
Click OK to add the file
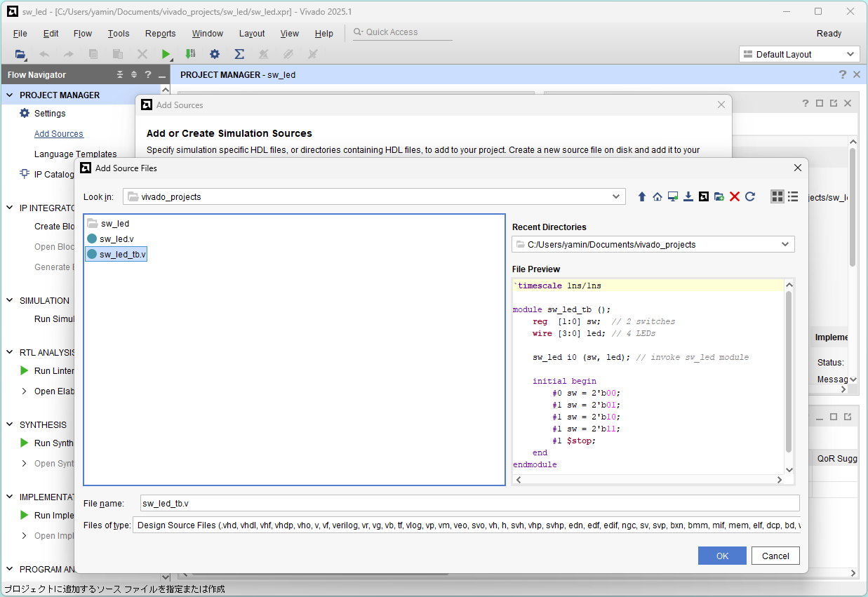722,556
